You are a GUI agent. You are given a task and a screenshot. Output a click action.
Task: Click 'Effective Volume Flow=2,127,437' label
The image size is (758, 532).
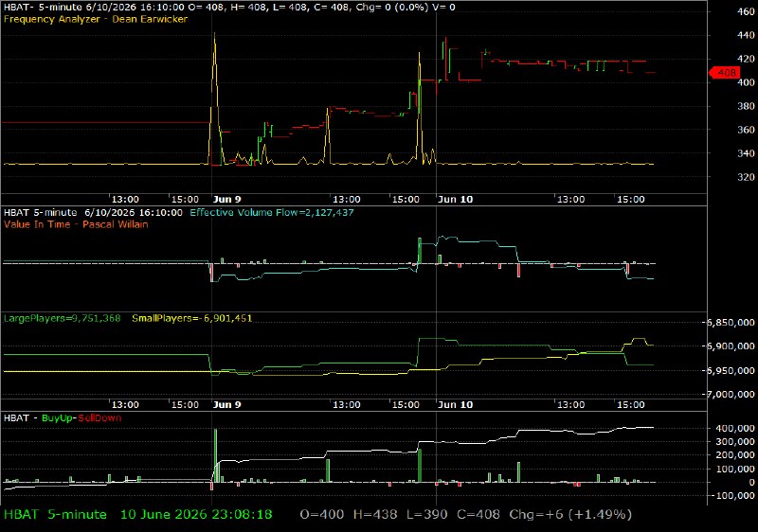[x=272, y=212]
